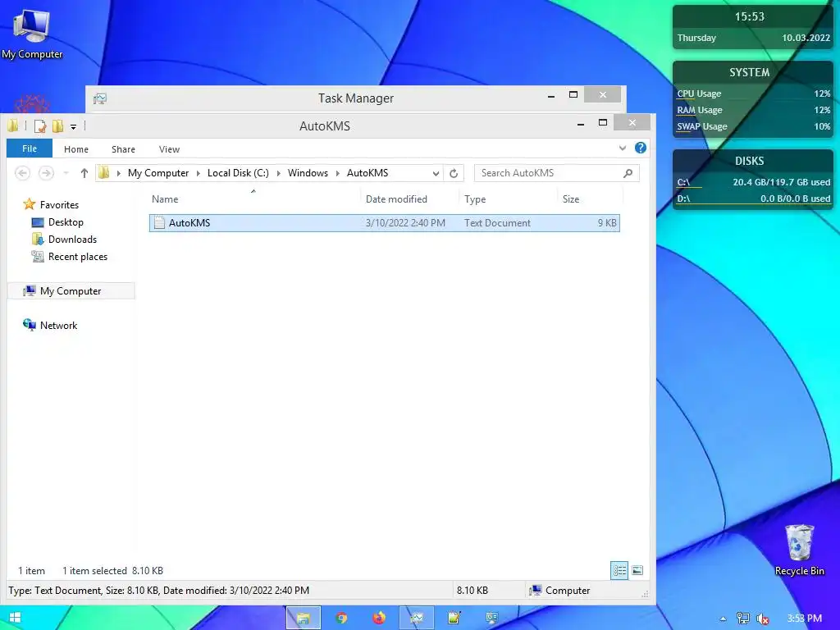Open address bar history dropdown

coord(436,174)
